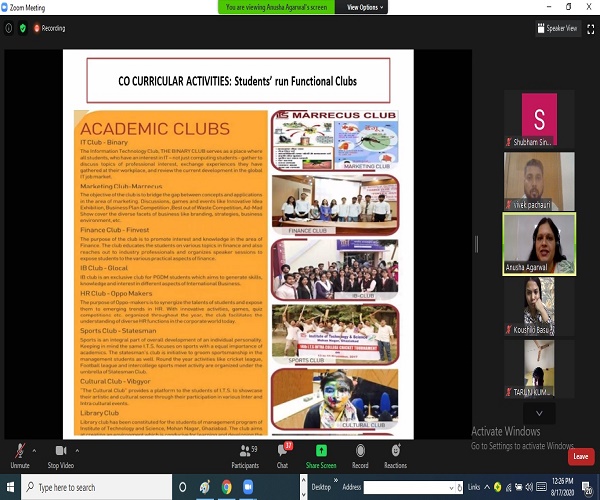Click 'IB Club - Glocal' heading
This screenshot has height=500, width=600.
click(104, 268)
